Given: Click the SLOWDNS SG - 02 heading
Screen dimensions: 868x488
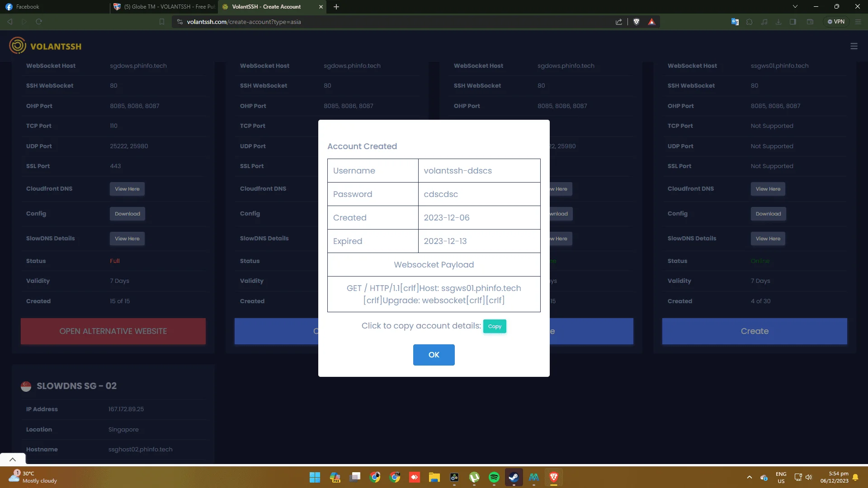Looking at the screenshot, I should coord(76,386).
